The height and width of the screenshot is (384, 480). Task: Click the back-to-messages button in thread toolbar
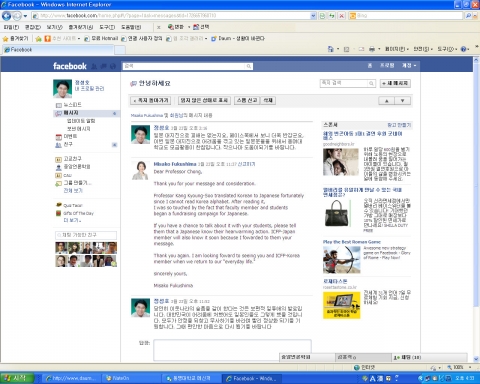point(151,100)
